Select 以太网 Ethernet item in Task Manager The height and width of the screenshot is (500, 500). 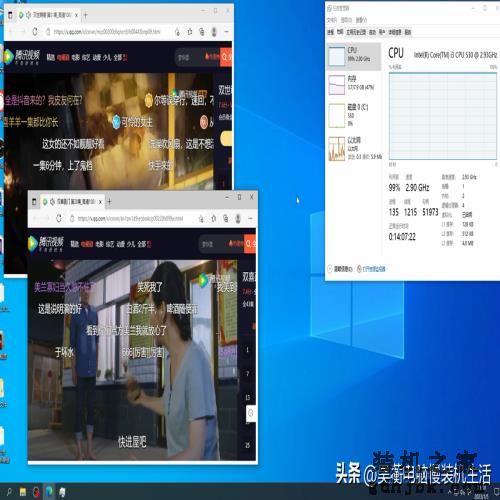(x=354, y=148)
